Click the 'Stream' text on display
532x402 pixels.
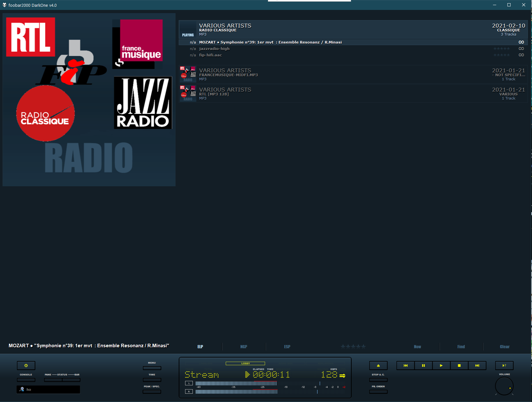[x=202, y=374]
